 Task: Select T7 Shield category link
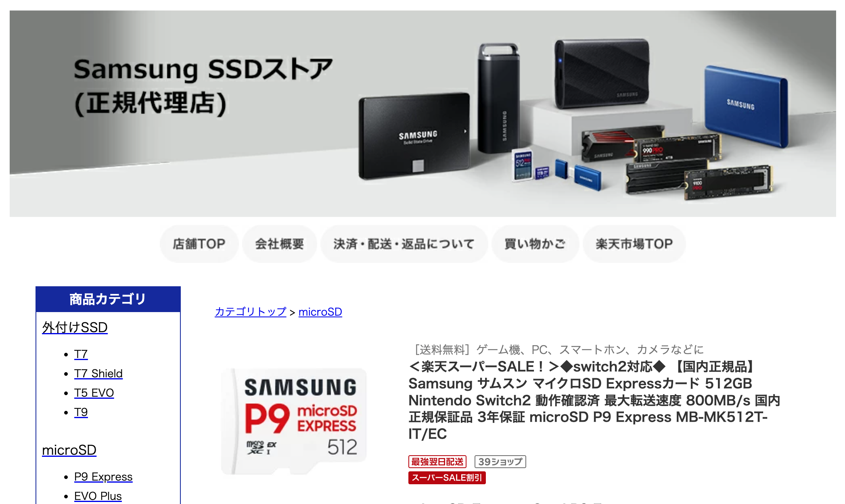point(98,373)
